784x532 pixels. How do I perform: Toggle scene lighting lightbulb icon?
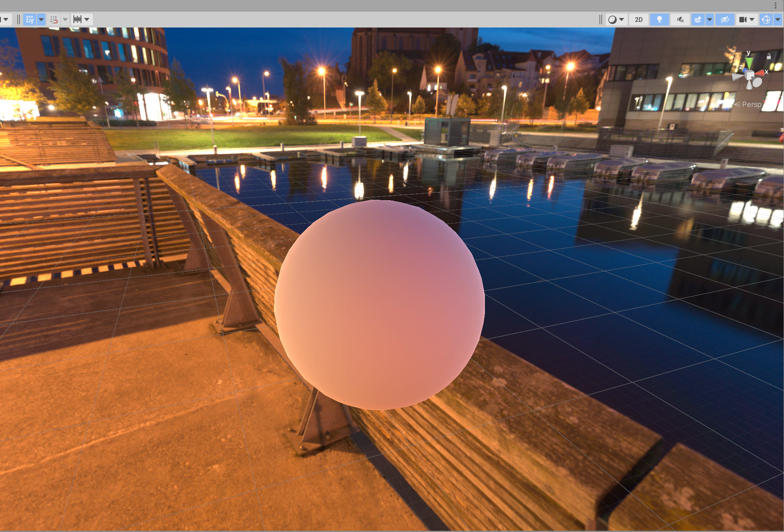click(x=659, y=19)
